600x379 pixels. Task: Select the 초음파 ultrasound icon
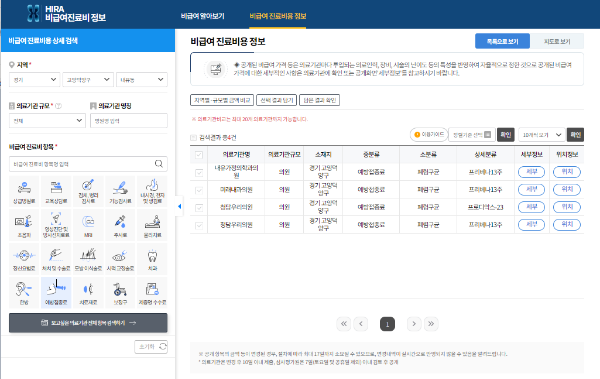[24, 225]
